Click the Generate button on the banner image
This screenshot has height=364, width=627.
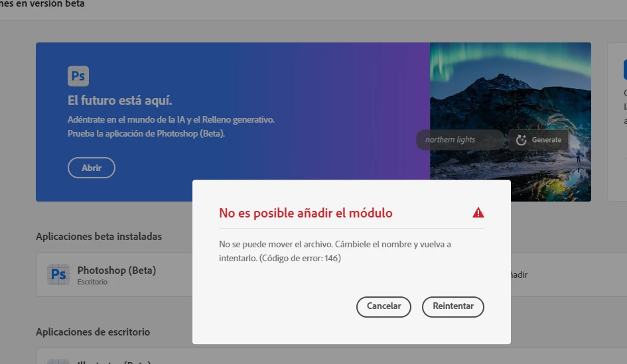(538, 140)
